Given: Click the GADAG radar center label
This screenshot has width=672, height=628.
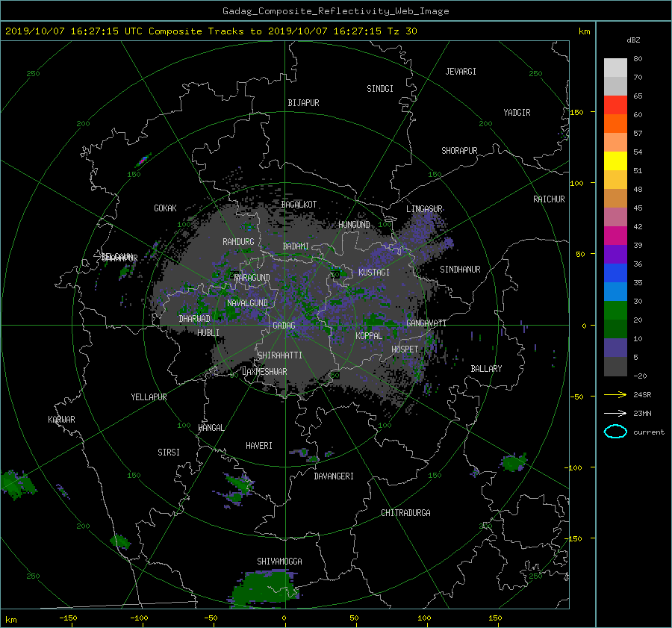Looking at the screenshot, I should point(284,326).
